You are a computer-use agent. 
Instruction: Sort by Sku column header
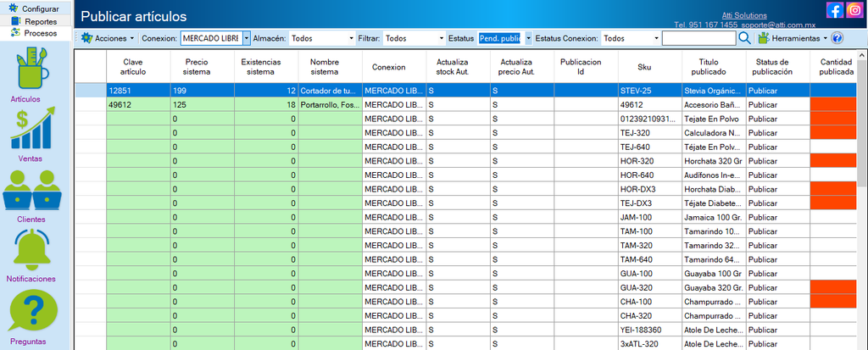650,67
